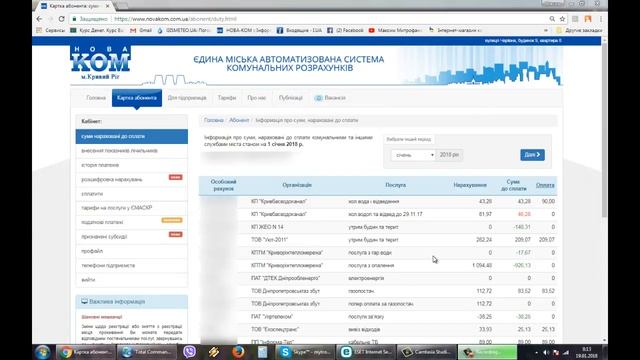
Task: Click the Абонент breadcrumb link
Action: (x=239, y=120)
